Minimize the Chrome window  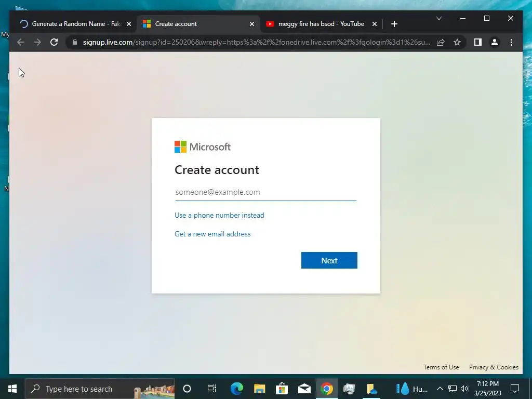click(x=463, y=18)
